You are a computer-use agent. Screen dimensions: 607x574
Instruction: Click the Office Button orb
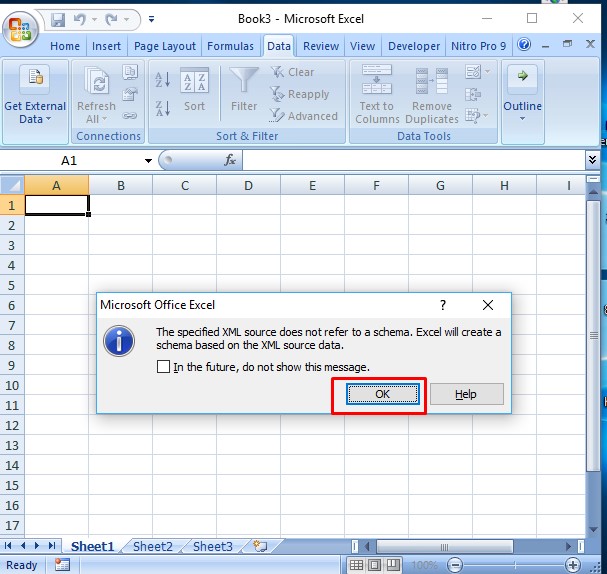(x=21, y=30)
